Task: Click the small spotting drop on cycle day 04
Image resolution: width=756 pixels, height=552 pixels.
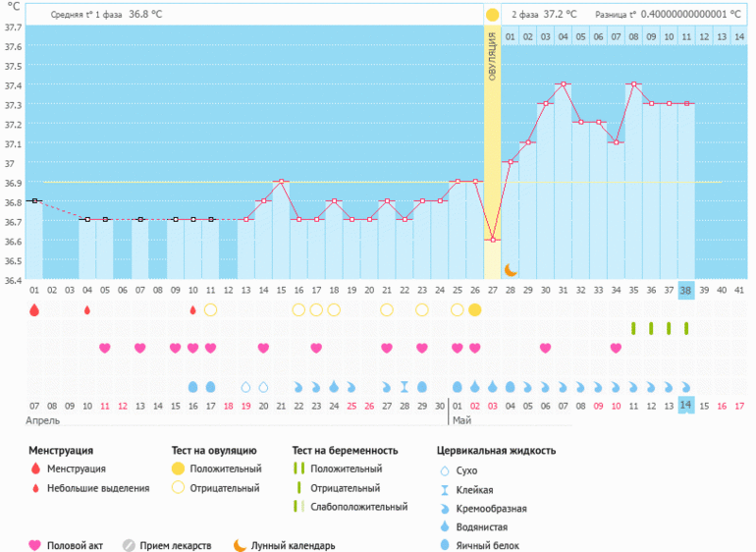Action: [87, 309]
